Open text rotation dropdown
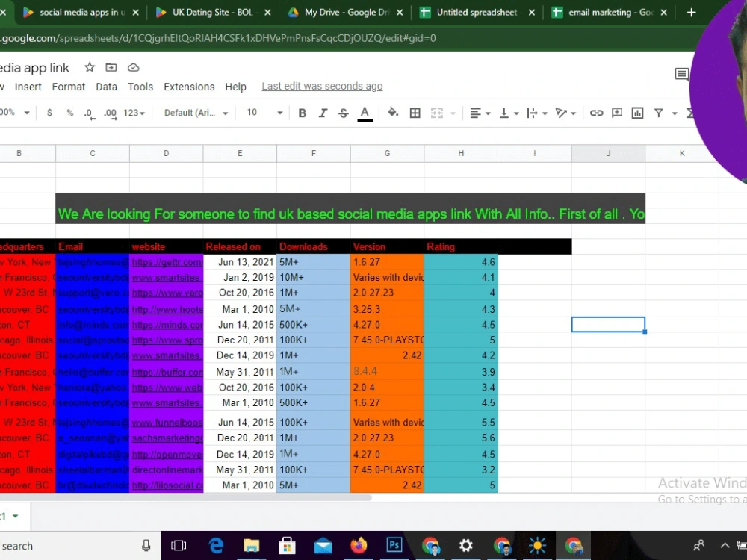This screenshot has height=560, width=747. [566, 113]
